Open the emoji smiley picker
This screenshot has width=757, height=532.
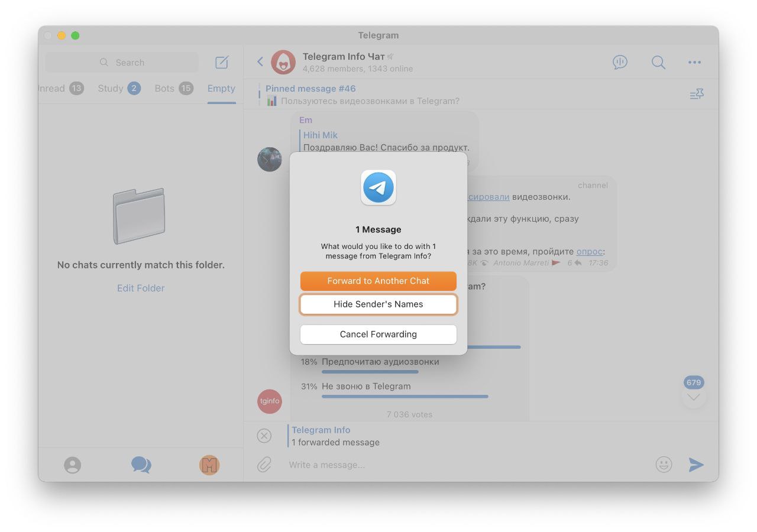(x=664, y=465)
